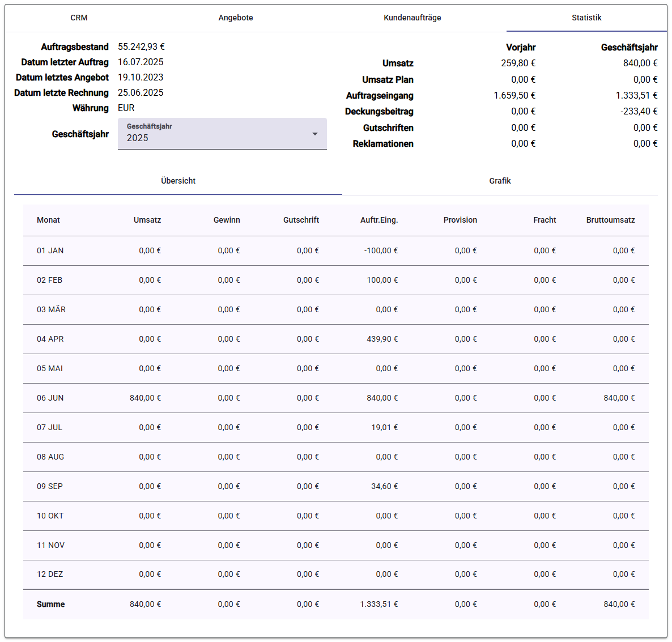Go to the Kundenaufträge tab

coord(412,18)
